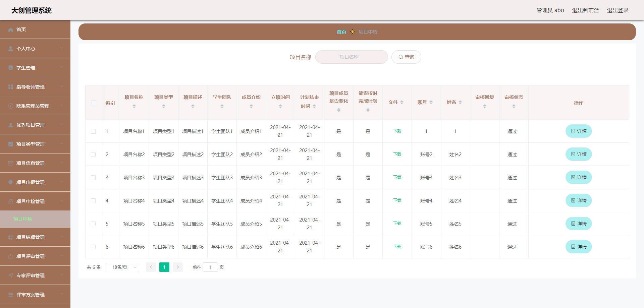644x308 pixels.
Task: Click the 项目中检管理 sidebar icon
Action: (x=11, y=202)
